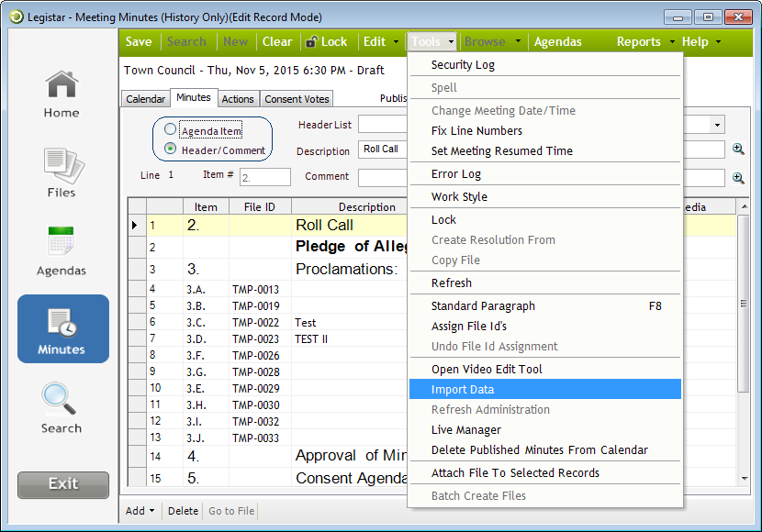This screenshot has height=532, width=762.
Task: Select Set Meeting Resumed Time
Action: click(545, 151)
